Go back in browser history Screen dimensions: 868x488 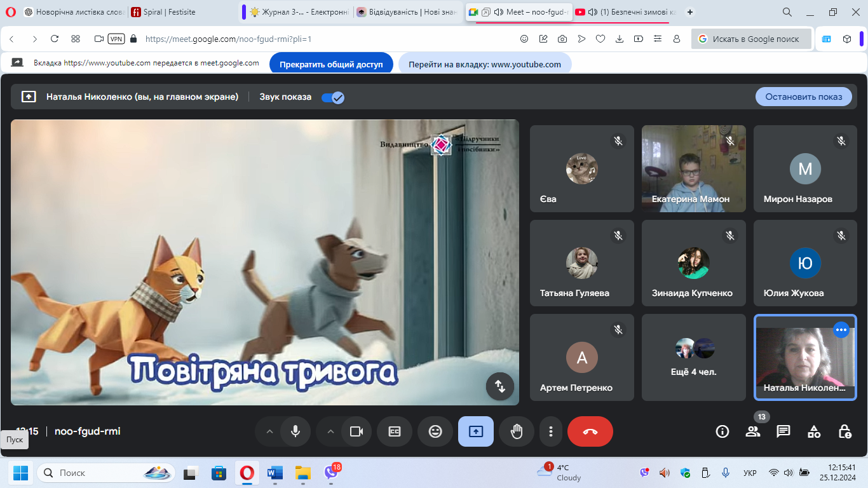click(11, 39)
